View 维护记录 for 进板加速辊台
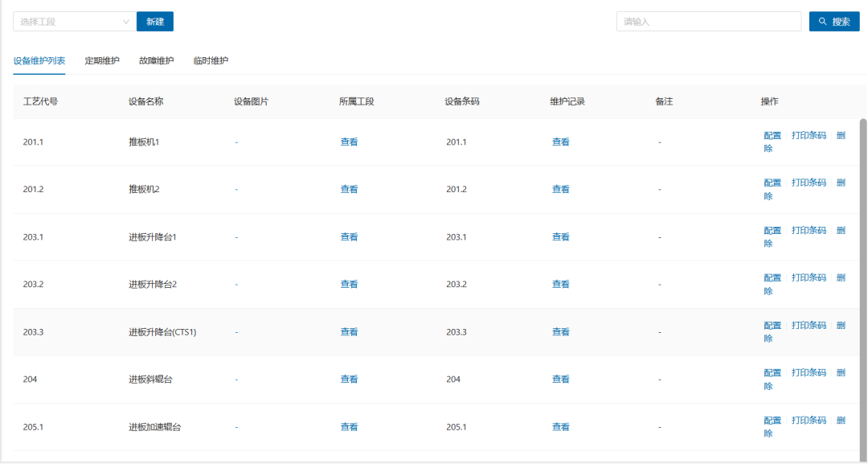The width and height of the screenshot is (868, 464). (561, 428)
